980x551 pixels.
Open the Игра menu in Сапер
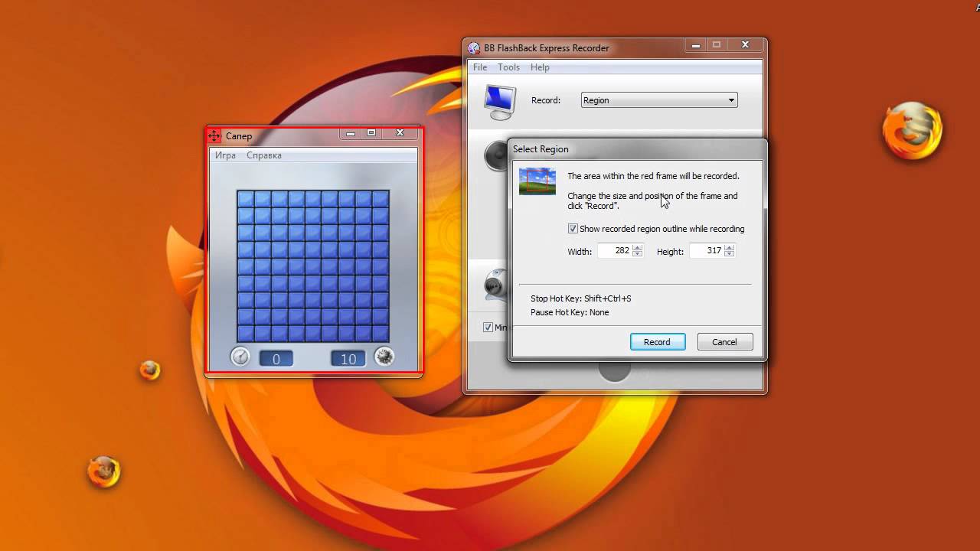click(225, 155)
